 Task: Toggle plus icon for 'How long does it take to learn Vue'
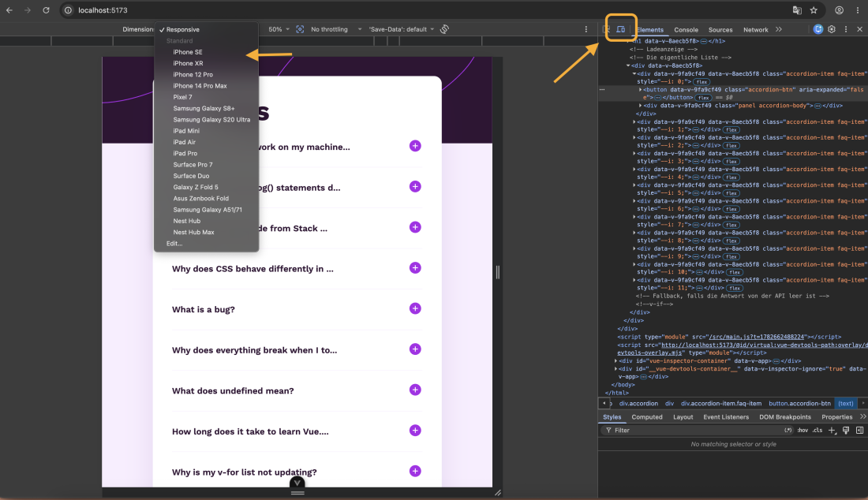point(415,431)
